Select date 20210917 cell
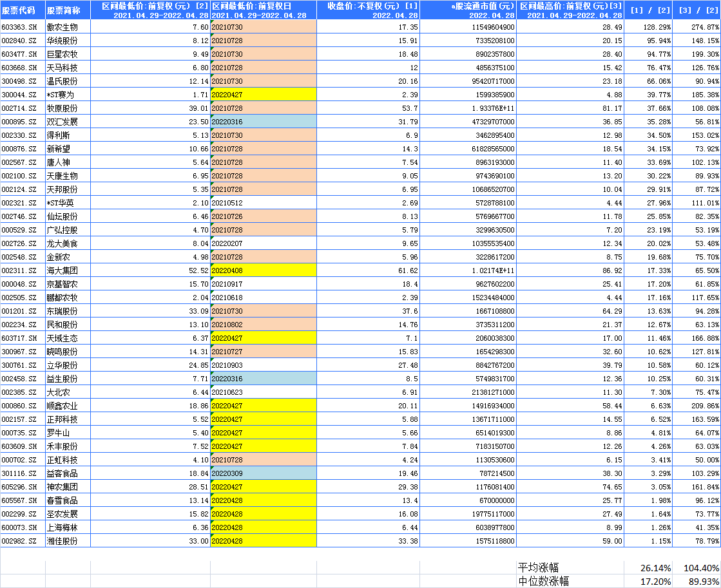This screenshot has height=588, width=721. click(264, 284)
